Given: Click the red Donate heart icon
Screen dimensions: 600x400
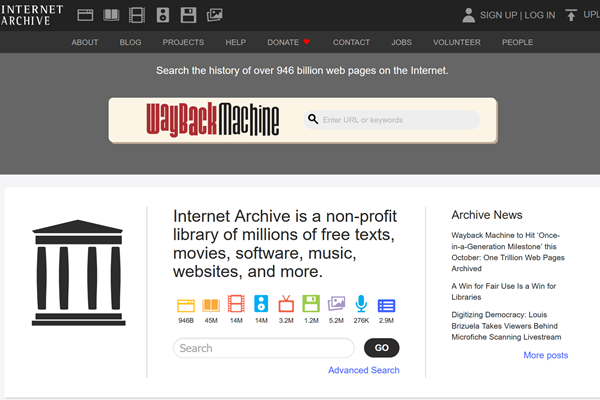Looking at the screenshot, I should (x=307, y=42).
